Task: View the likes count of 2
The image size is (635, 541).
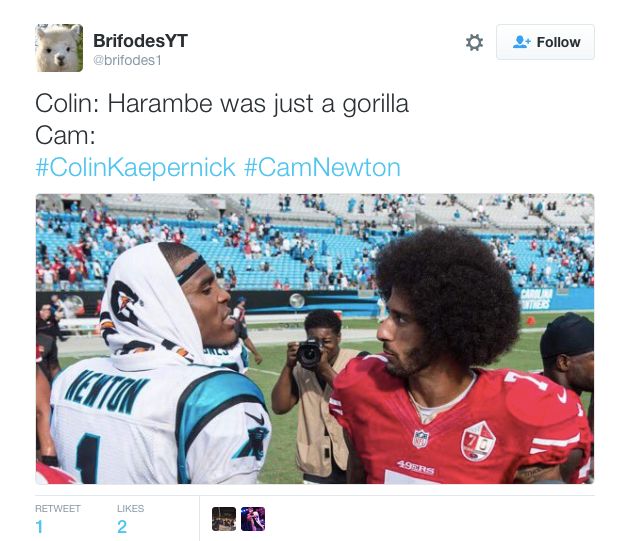Action: [122, 526]
